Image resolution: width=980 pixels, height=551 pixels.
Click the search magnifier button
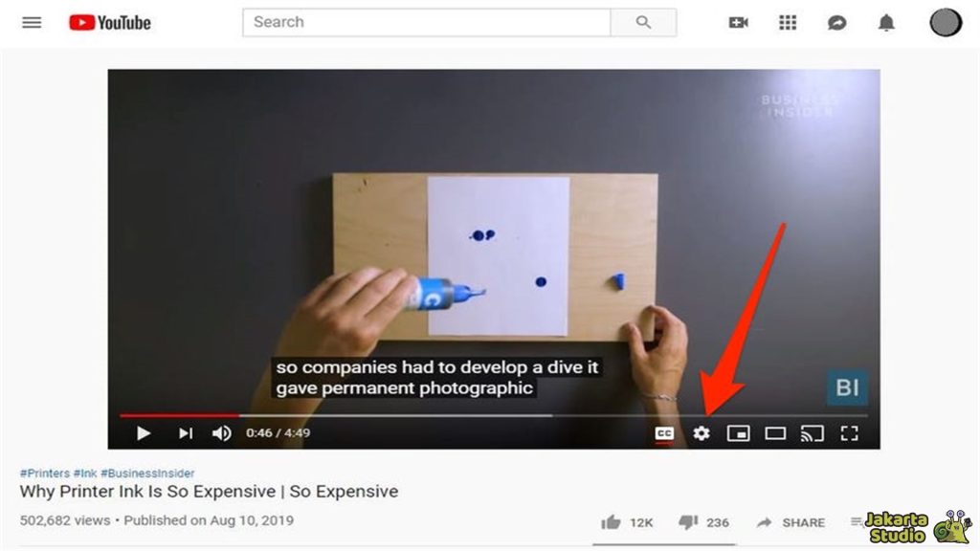tap(643, 23)
